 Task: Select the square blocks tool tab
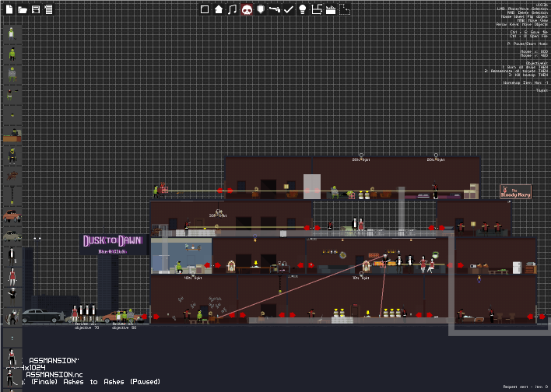pos(205,9)
